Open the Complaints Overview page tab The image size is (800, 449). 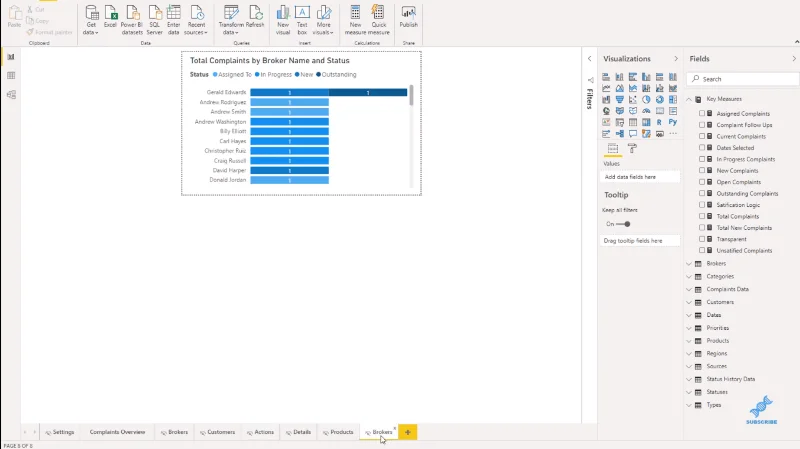[117, 432]
